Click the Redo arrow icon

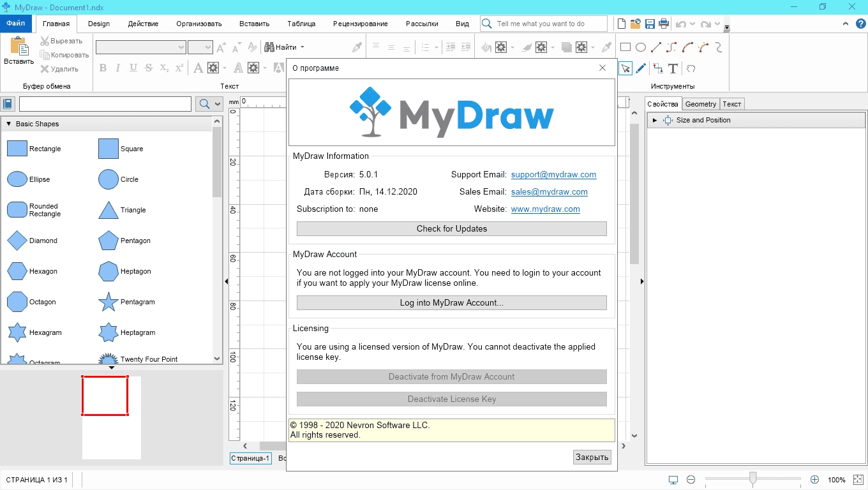pyautogui.click(x=705, y=24)
